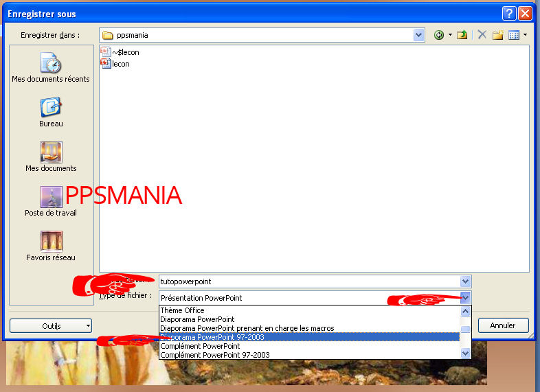Click the Annuler button
This screenshot has width=540, height=392.
coord(504,325)
